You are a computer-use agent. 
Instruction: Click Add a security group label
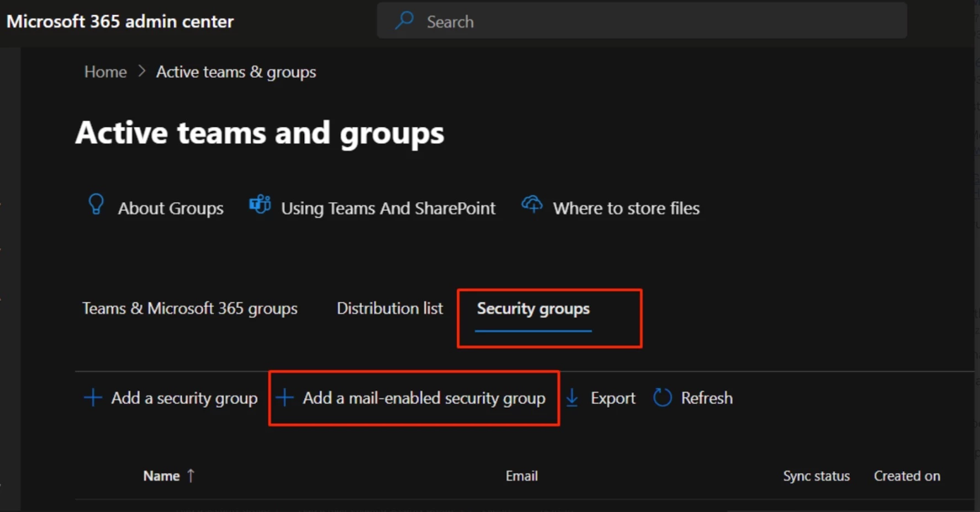pyautogui.click(x=184, y=398)
